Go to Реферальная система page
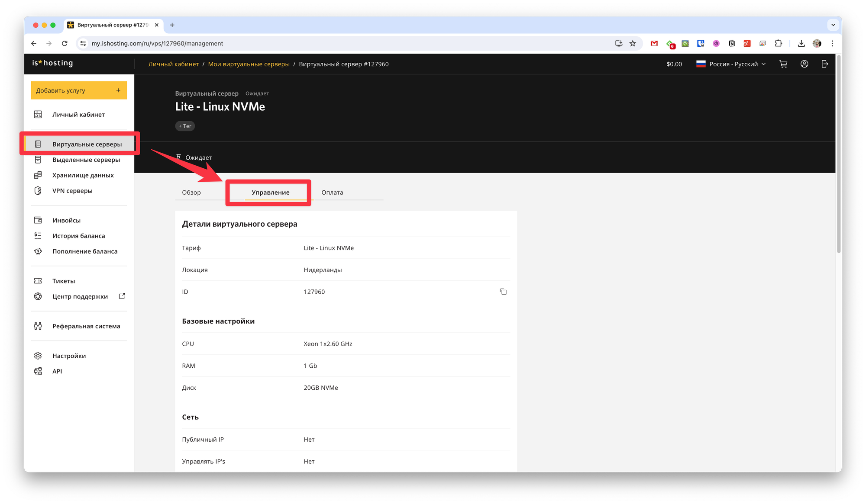This screenshot has width=866, height=504. coord(86,326)
